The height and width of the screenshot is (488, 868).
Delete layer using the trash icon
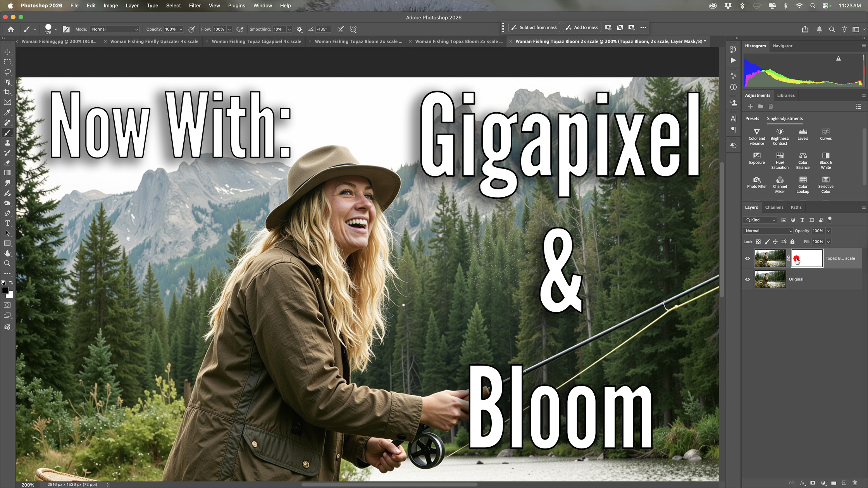855,483
